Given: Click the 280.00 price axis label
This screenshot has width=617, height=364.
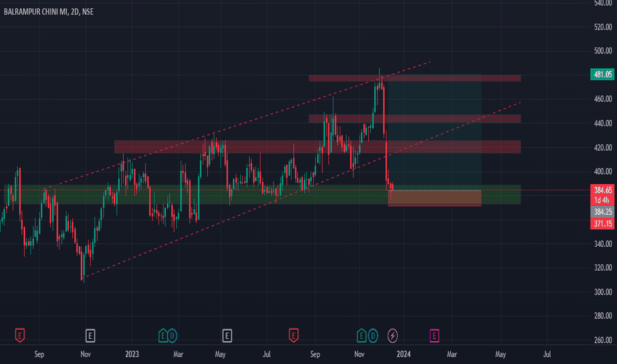Looking at the screenshot, I should point(603,316).
